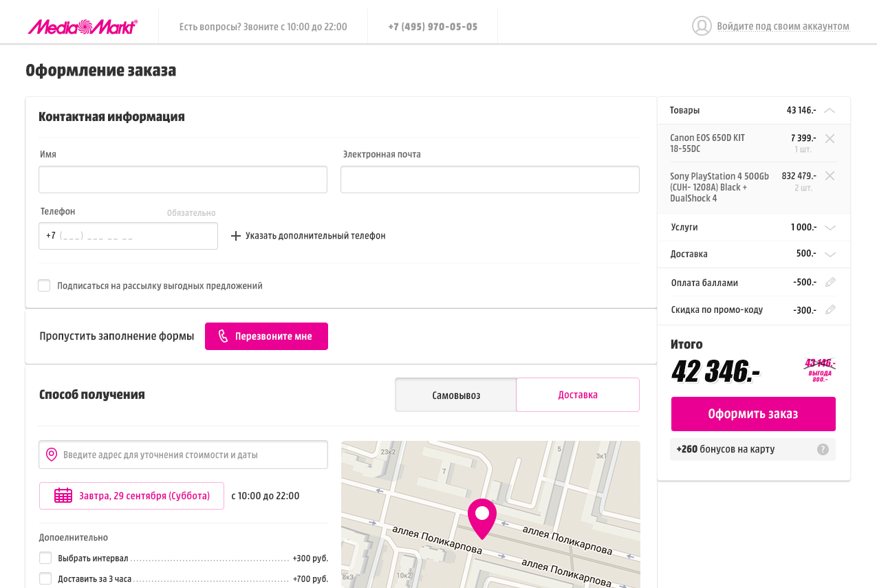This screenshot has height=588, width=877.
Task: Click the plus icon for additional phone
Action: 236,236
